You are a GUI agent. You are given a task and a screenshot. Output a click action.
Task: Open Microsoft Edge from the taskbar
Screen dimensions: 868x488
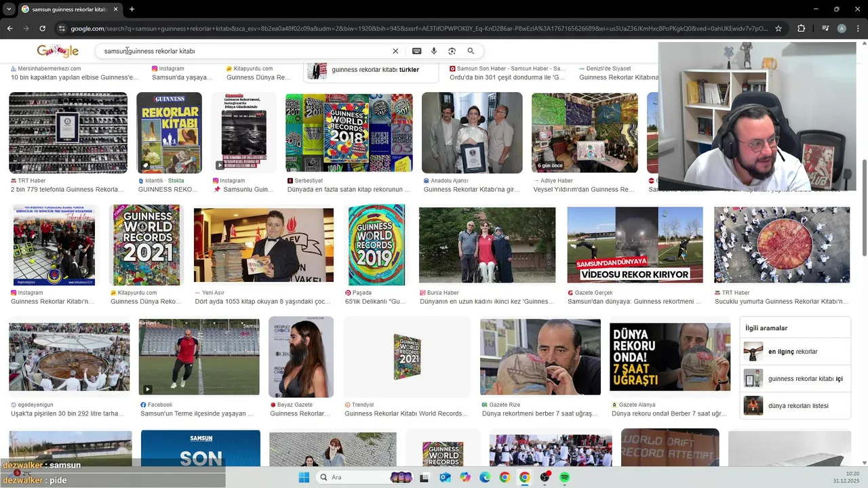tap(485, 477)
